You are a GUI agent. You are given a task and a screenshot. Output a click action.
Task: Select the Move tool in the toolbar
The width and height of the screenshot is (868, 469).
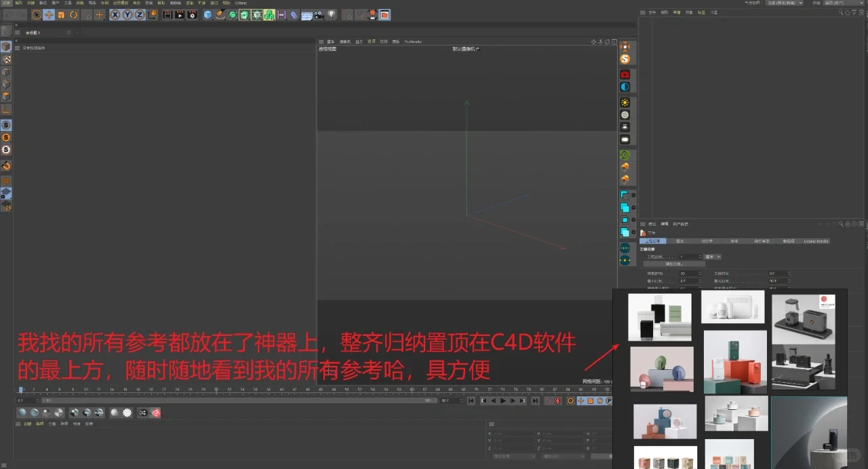(48, 14)
